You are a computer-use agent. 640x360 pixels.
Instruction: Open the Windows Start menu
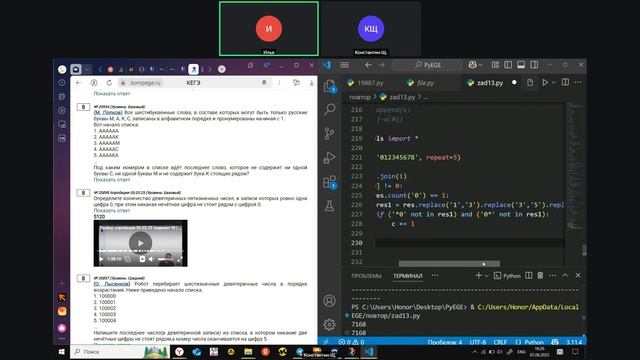[x=62, y=352]
